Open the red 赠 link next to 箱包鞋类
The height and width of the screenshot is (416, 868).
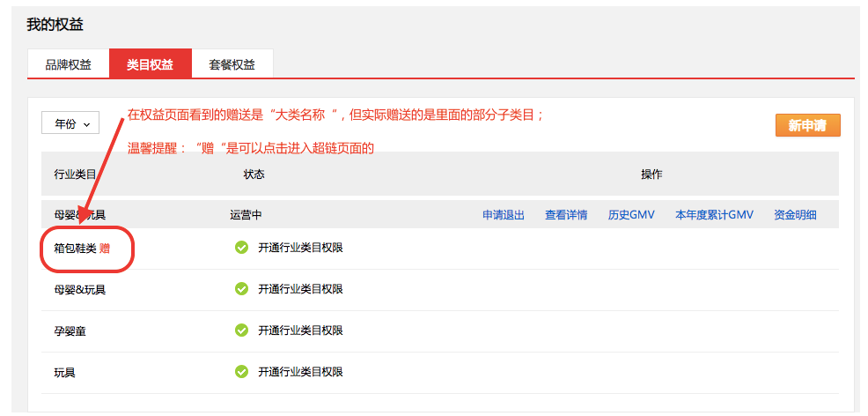[x=105, y=249]
